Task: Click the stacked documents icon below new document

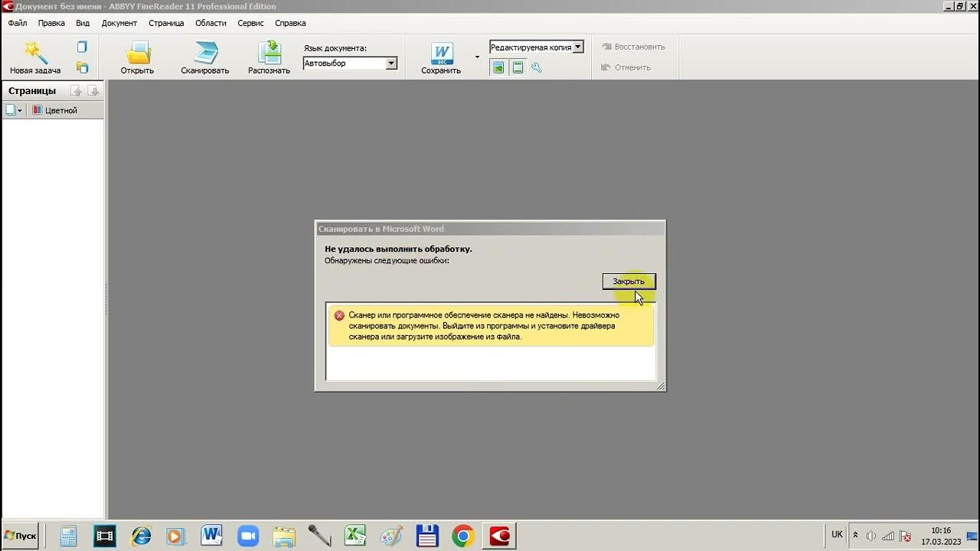Action: [x=82, y=67]
